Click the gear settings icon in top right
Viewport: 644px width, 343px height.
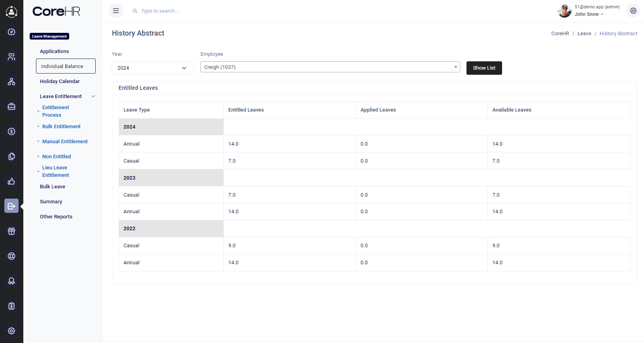click(633, 11)
